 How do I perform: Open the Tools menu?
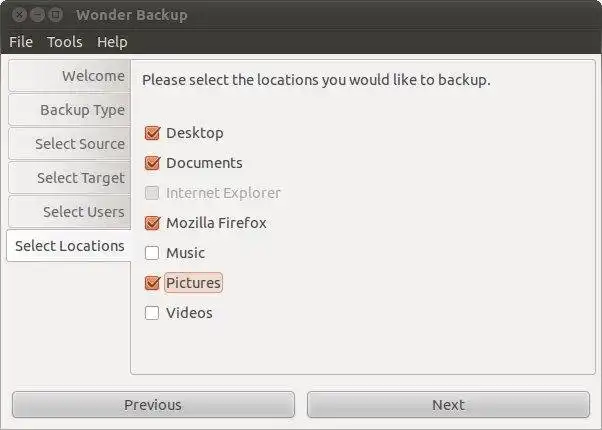65,42
